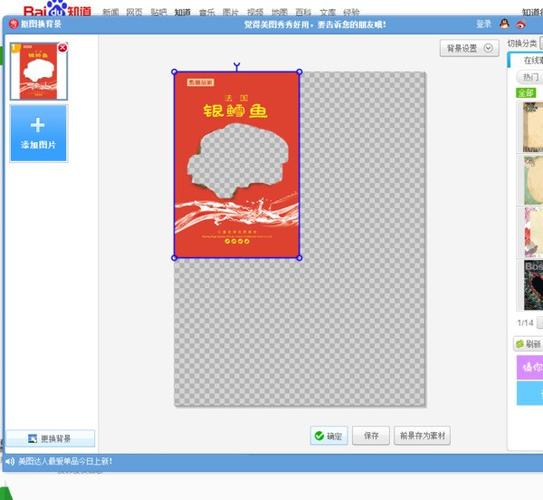
Task: Click the bottom-right resize handle of the poster
Action: 300,258
